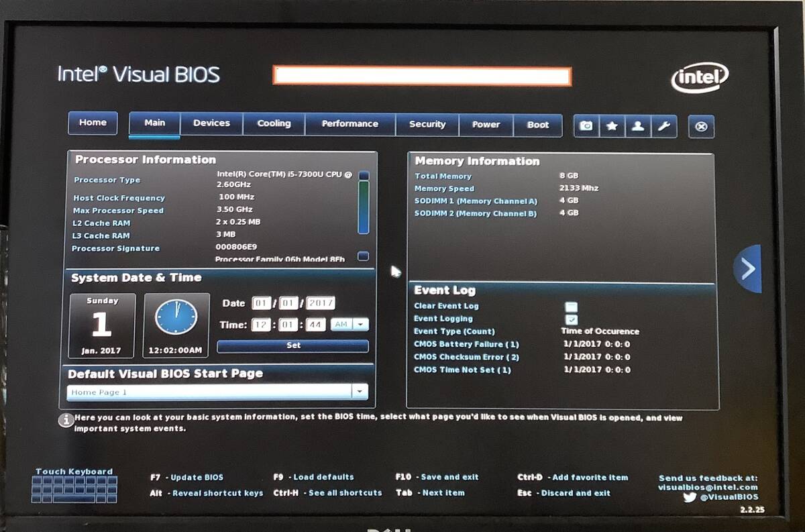Click Tab Next item shortcut
Screen dimensions: 805x532
tap(430, 492)
